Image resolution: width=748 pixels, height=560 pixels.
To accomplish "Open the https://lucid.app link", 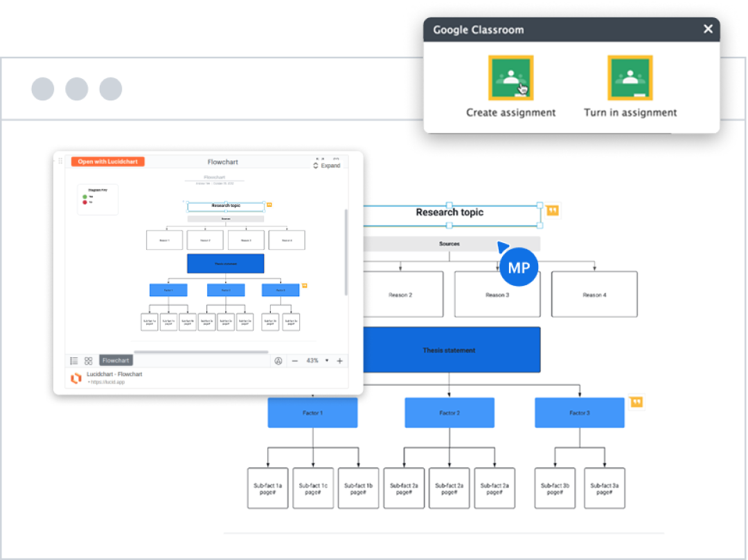I will 107,382.
